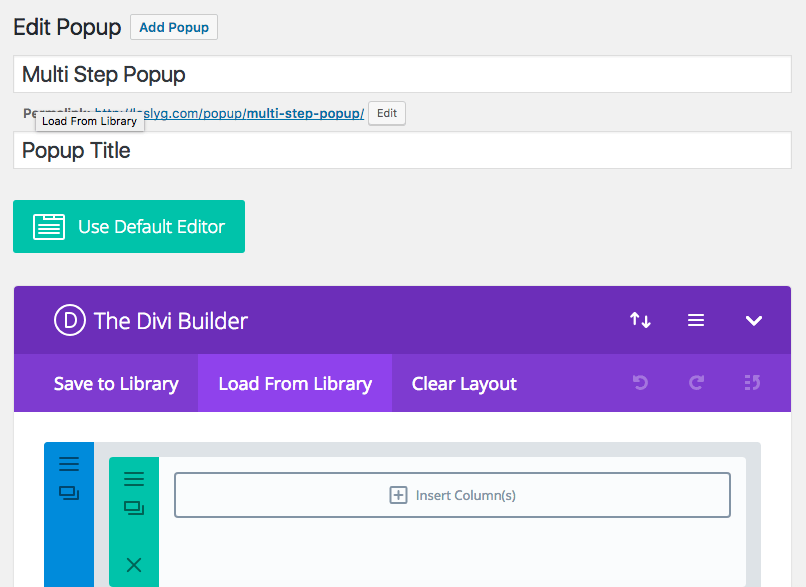Clone the blue section
Screen dimensions: 806x587
coord(69,493)
